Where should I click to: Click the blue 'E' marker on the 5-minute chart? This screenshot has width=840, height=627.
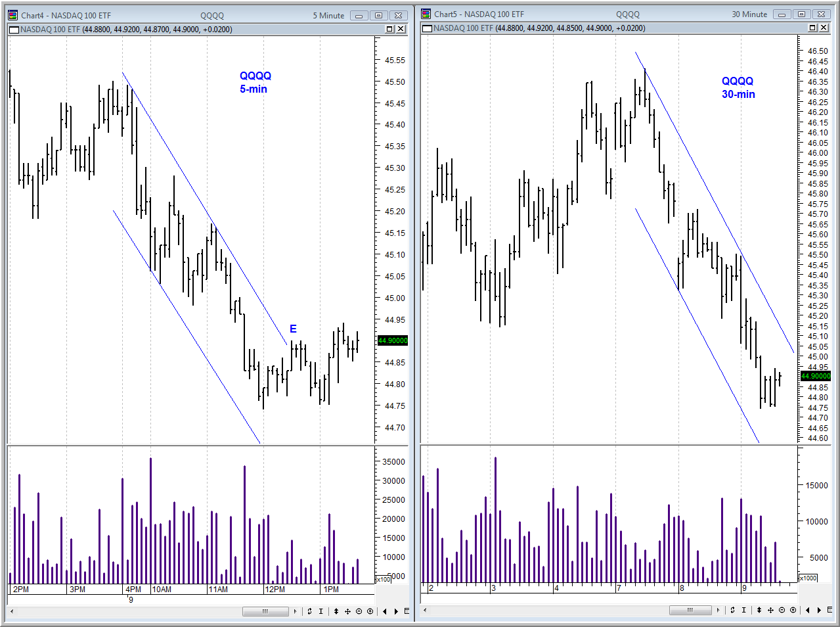coord(293,329)
